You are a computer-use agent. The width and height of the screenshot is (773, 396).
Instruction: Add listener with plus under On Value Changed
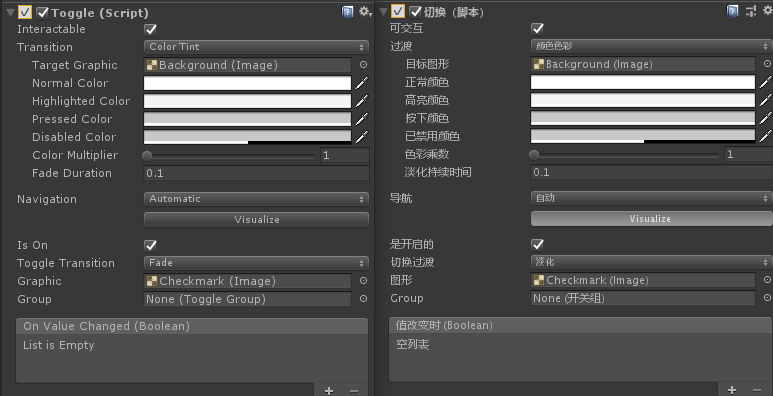(329, 391)
